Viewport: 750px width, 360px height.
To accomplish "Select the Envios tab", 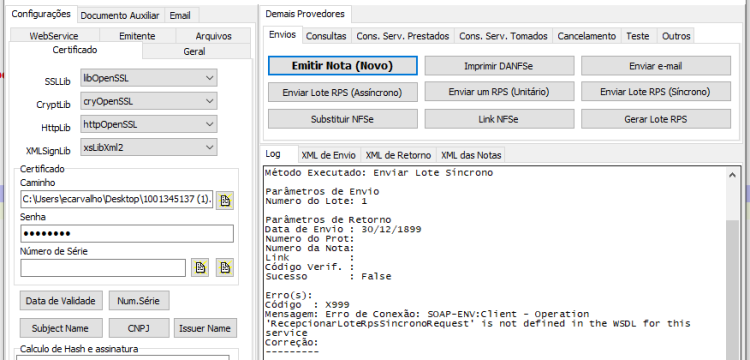I will [x=282, y=34].
